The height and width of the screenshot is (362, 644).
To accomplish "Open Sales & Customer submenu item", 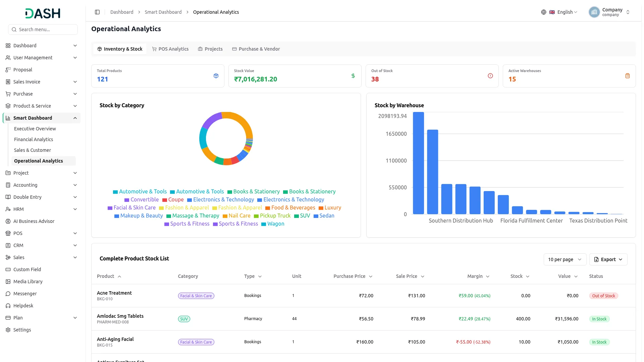I will point(33,150).
